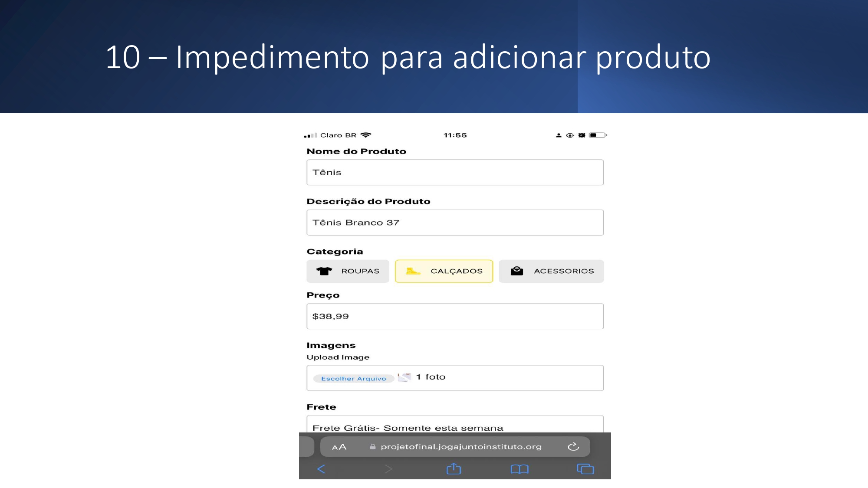Tap the projetofinal.jogajuntoinstituto.org address bar
This screenshot has height=488, width=868.
[461, 447]
